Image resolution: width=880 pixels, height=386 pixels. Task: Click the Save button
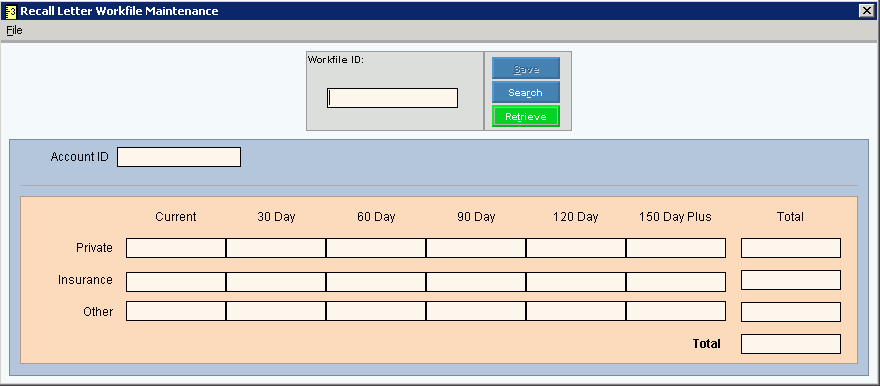[x=526, y=69]
